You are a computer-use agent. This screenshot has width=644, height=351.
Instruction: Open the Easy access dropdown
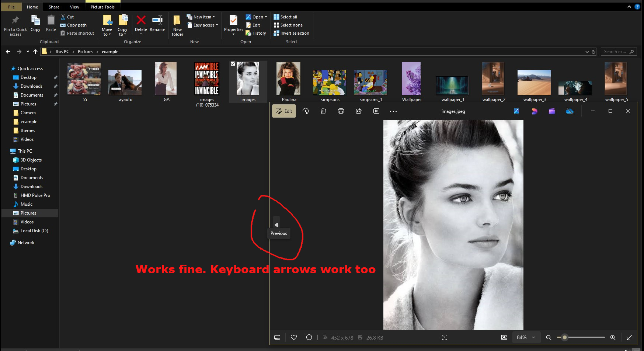click(203, 25)
